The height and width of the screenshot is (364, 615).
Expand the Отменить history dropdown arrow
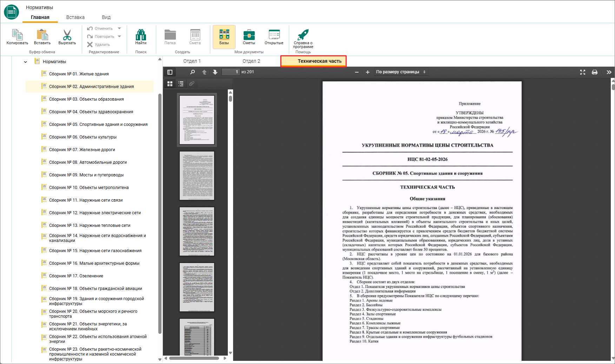coord(119,28)
